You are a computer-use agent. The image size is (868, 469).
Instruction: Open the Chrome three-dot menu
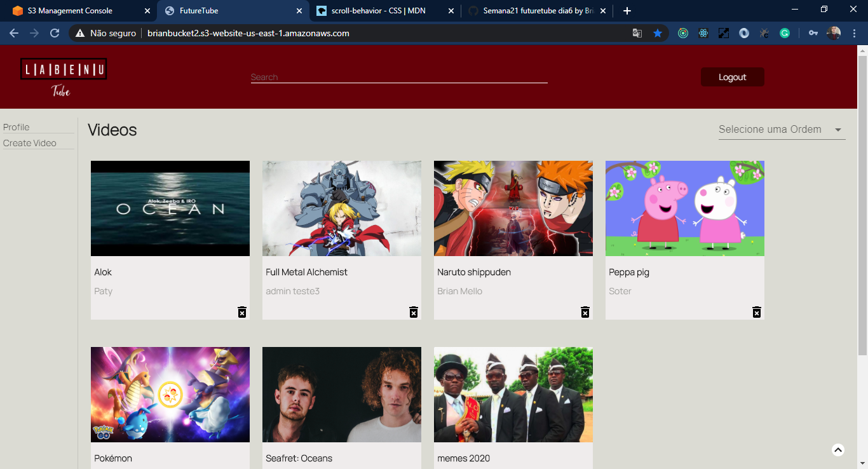[x=854, y=33]
